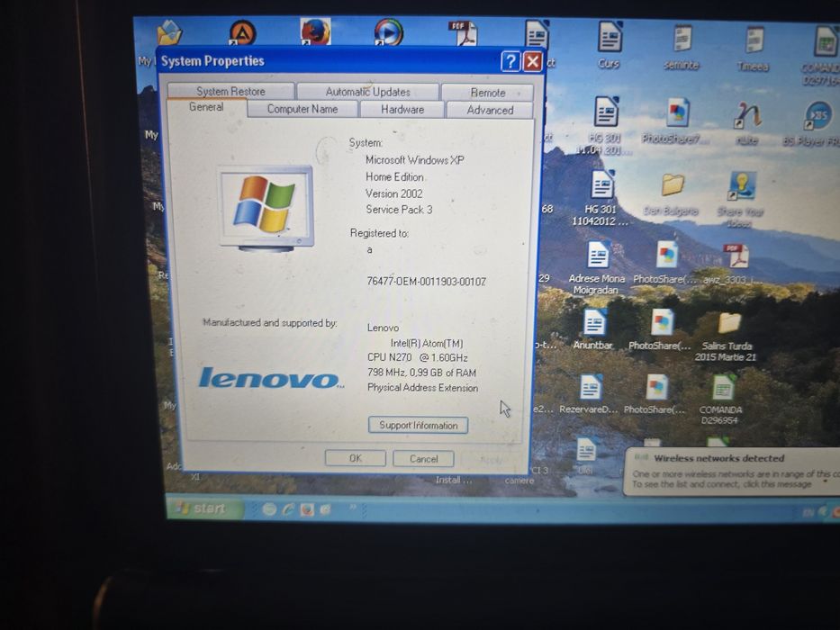Click the Support Information button
Image resolution: width=840 pixels, height=630 pixels.
click(418, 425)
